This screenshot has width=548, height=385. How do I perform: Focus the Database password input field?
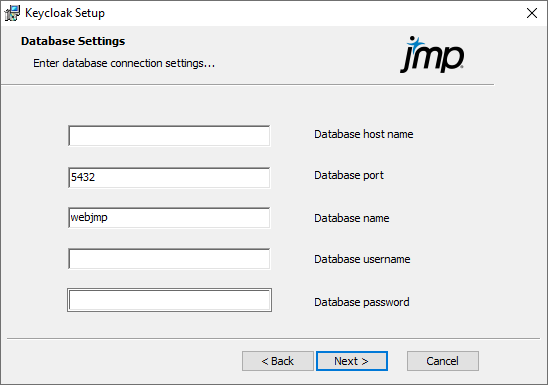(169, 300)
